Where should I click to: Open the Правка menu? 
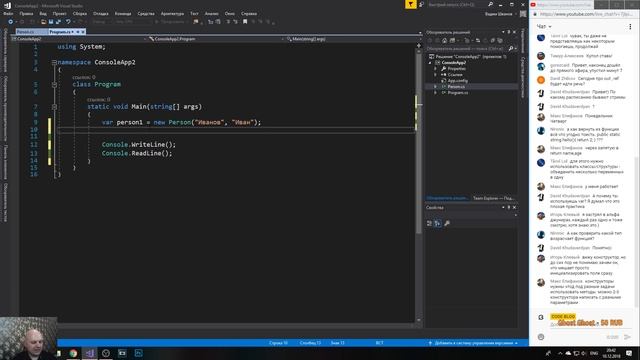tap(26, 13)
